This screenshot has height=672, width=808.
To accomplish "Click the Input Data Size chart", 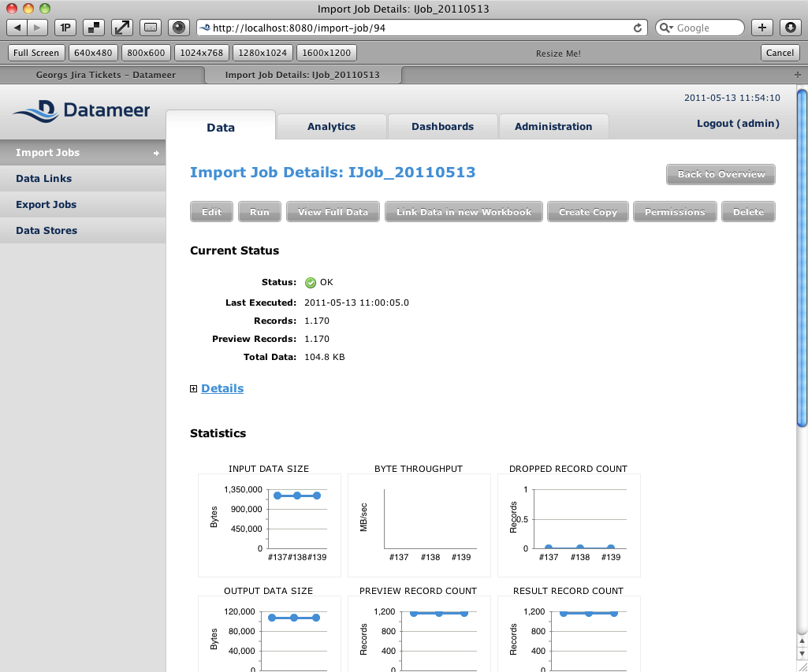I will click(270, 525).
